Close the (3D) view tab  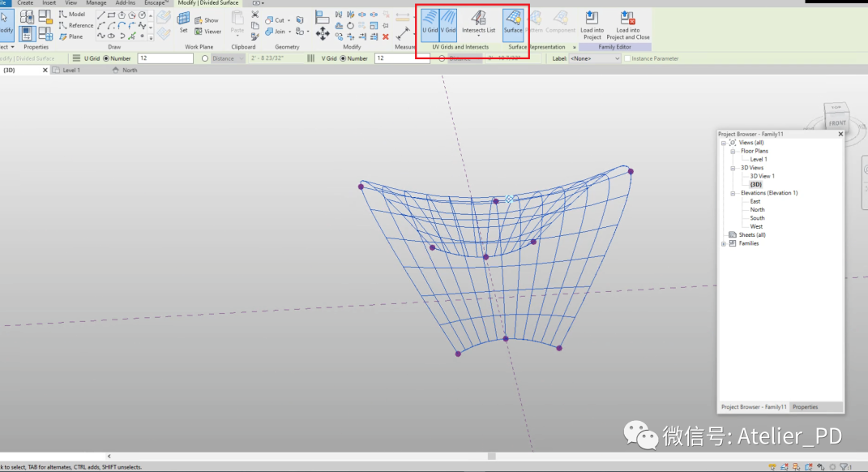[45, 71]
